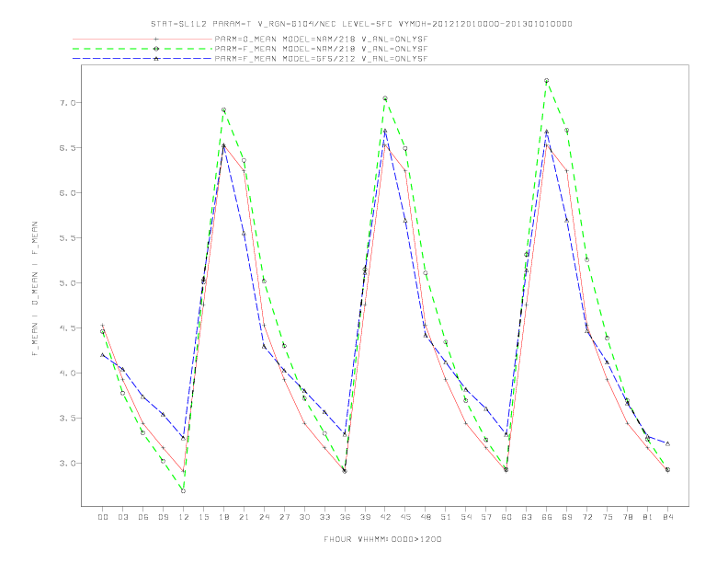The width and height of the screenshot is (728, 563).
Task: Click the red plus point at hour 00
Action: [103, 325]
